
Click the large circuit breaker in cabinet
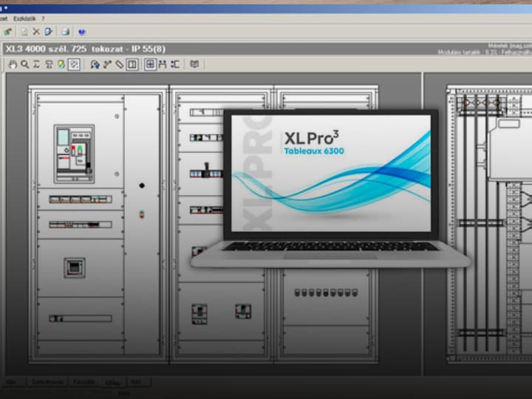74,153
